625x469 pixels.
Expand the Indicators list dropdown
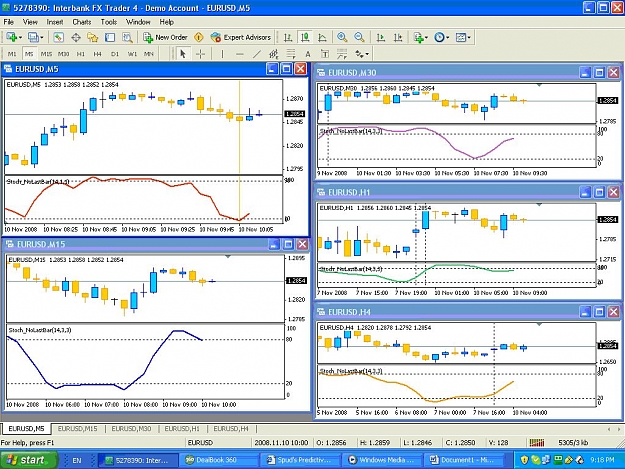(x=426, y=37)
